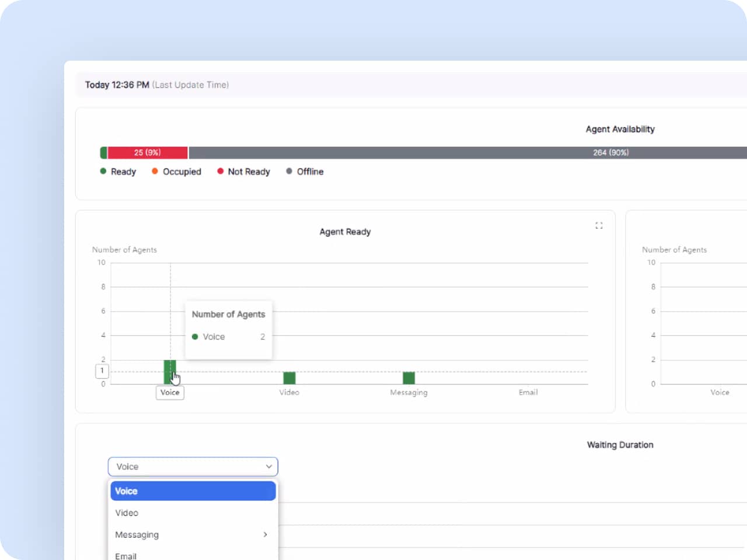Click the gray Offline 264 (90%) segment
The image size is (747, 560).
pos(467,153)
